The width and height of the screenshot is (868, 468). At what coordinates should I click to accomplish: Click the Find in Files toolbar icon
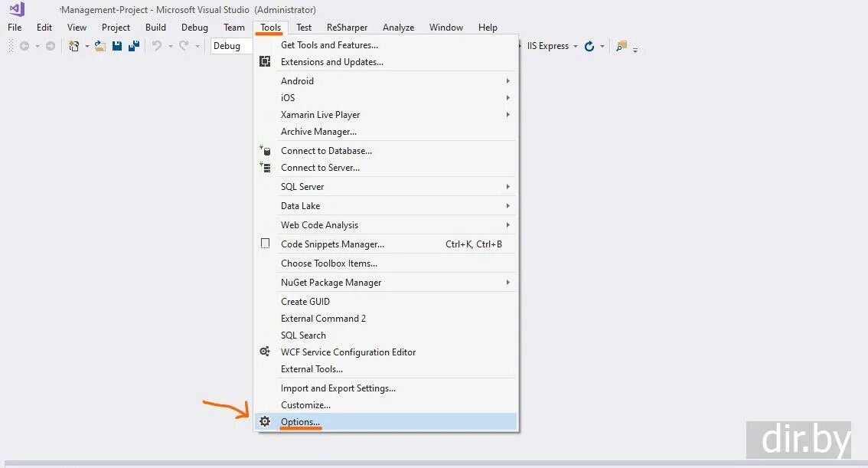click(x=622, y=46)
